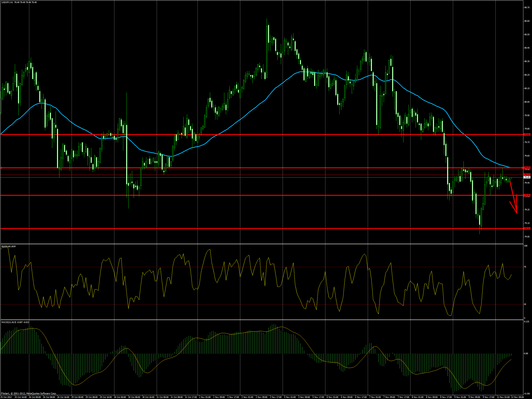Click the RSI 70 level scale label
The width and height of the screenshot is (532, 399).
click(525, 267)
